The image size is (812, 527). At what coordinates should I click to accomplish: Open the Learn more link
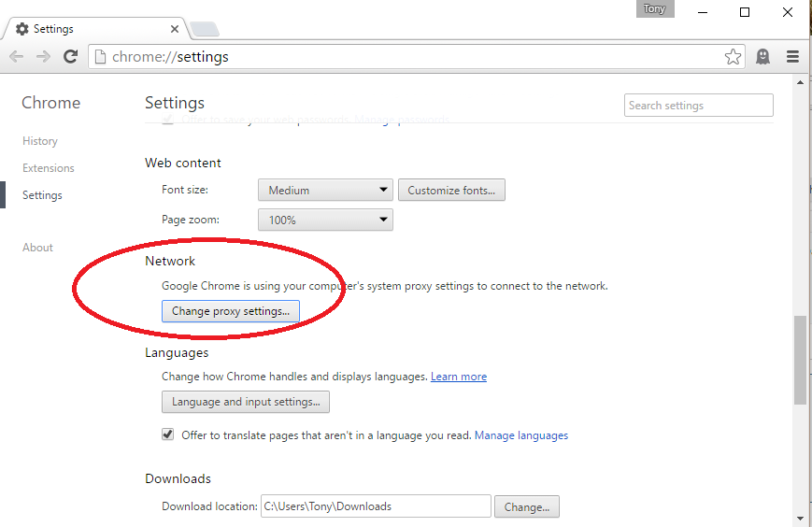tap(459, 377)
